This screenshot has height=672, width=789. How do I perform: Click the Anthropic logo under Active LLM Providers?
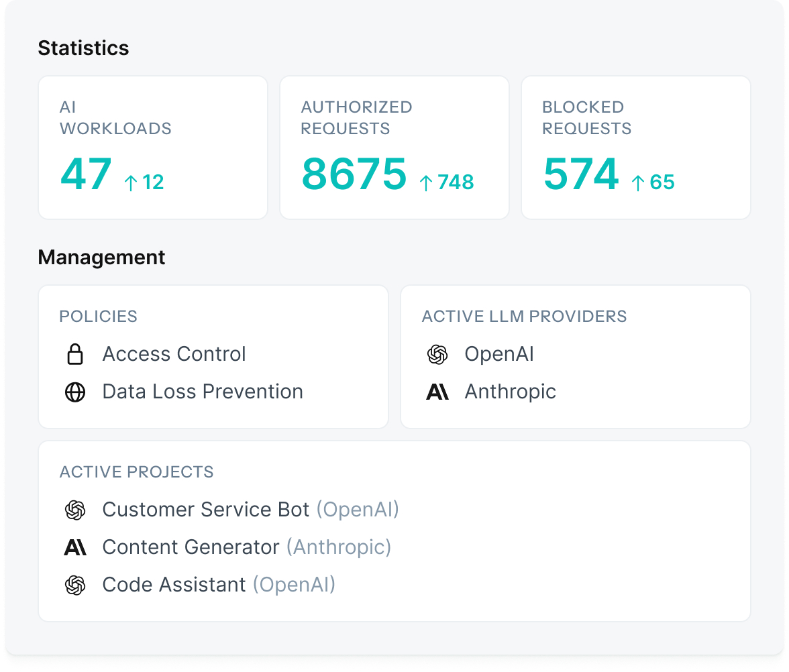pyautogui.click(x=437, y=392)
